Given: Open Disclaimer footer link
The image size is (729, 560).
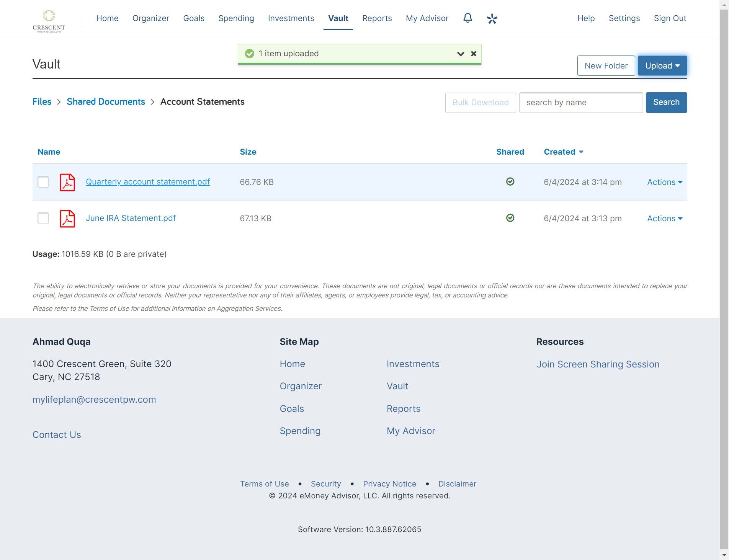Looking at the screenshot, I should (x=457, y=484).
